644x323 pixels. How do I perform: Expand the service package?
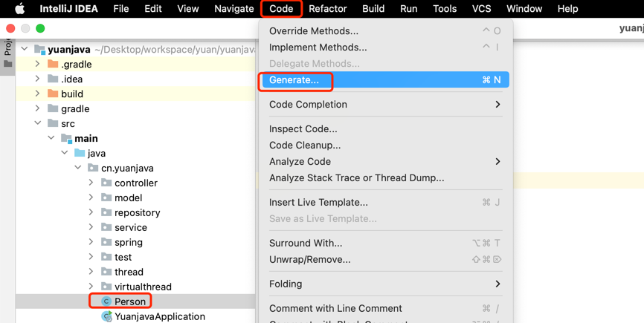pos(91,226)
